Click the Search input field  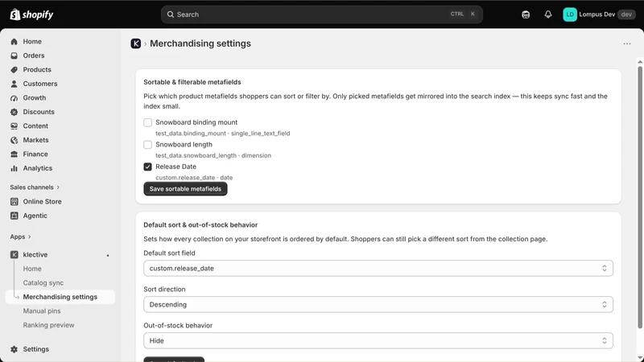[x=321, y=14]
